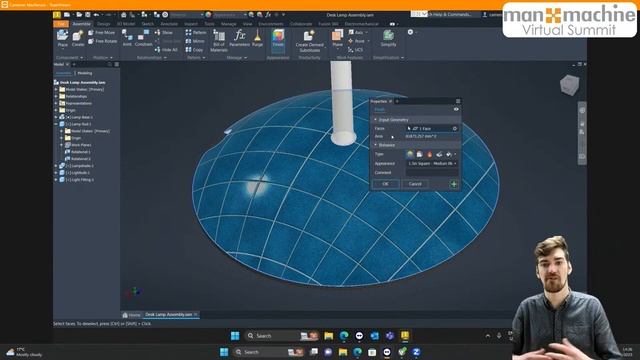
Task: Click the Place component tool
Action: pyautogui.click(x=62, y=38)
